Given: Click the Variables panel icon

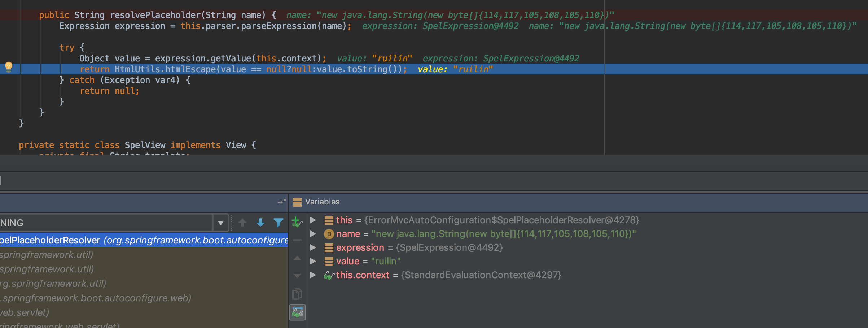Looking at the screenshot, I should [x=297, y=202].
